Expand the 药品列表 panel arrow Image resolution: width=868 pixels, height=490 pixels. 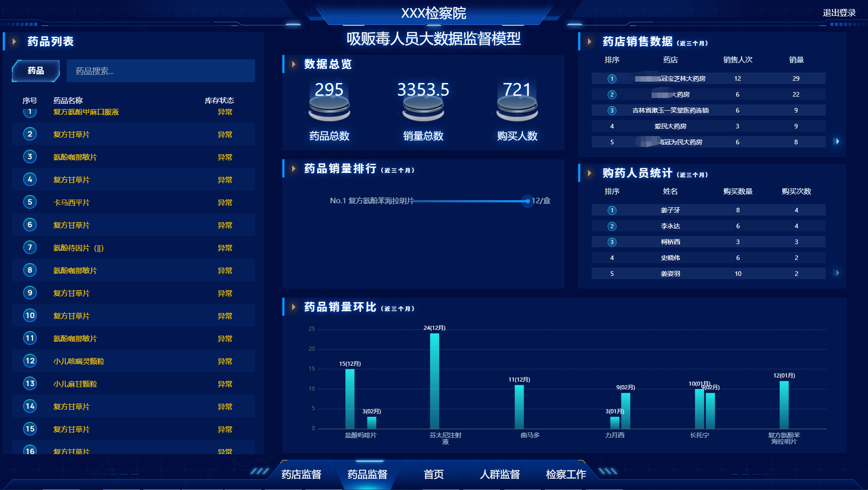pyautogui.click(x=15, y=42)
